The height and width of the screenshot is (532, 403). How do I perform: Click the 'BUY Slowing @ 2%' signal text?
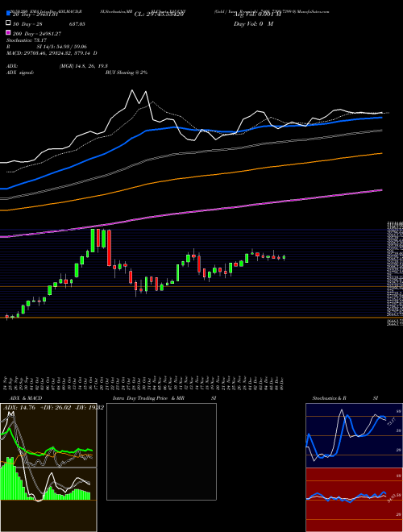(127, 73)
